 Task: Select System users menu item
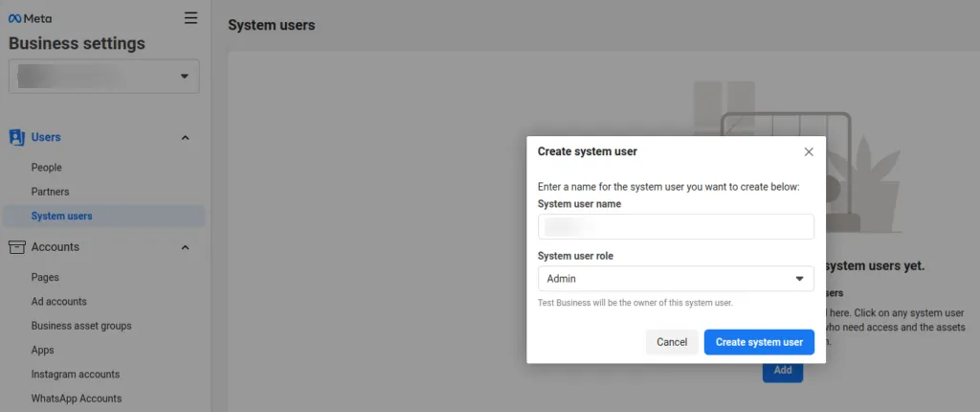click(x=61, y=217)
